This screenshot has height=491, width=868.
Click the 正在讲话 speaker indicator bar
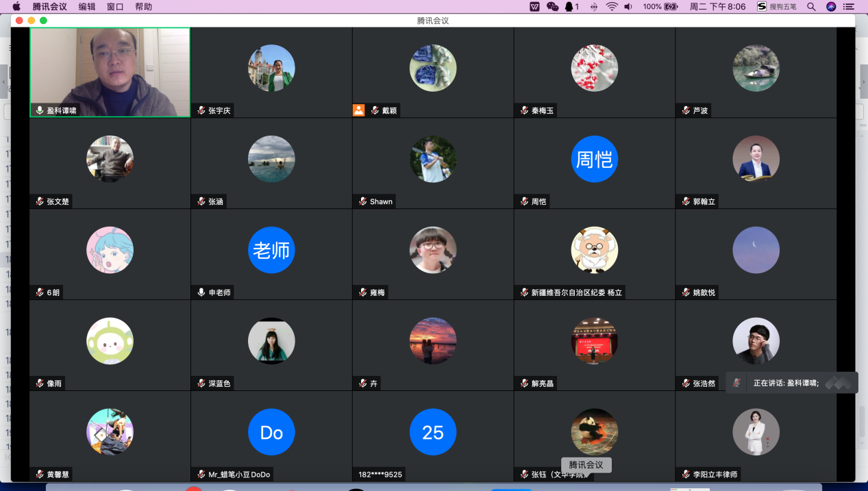click(792, 383)
